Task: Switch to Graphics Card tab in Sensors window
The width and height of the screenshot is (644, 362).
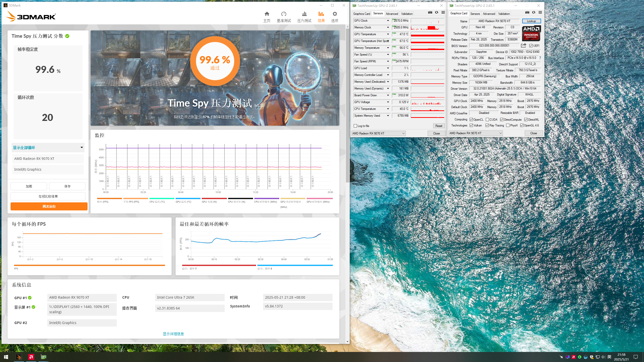Action: (361, 14)
